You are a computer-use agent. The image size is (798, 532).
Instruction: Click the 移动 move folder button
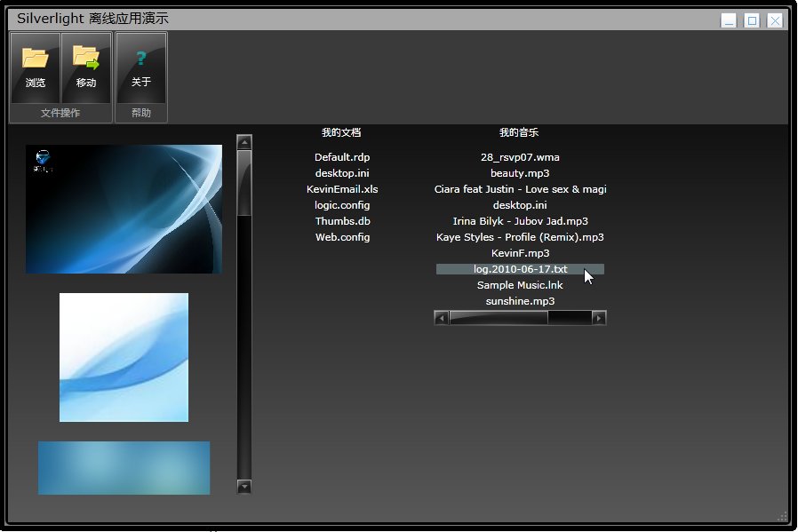(x=86, y=67)
